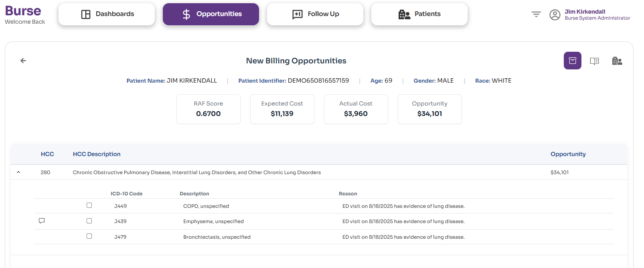
Task: Select the Opportunities tab
Action: click(211, 14)
